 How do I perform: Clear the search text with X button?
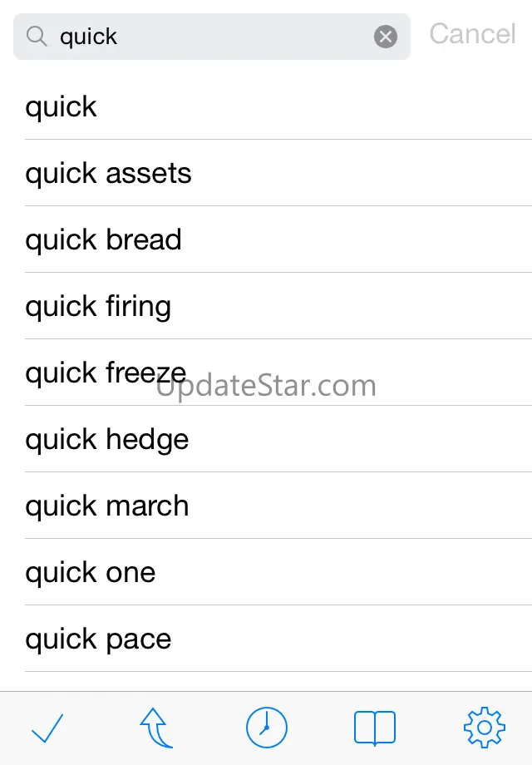[x=386, y=37]
